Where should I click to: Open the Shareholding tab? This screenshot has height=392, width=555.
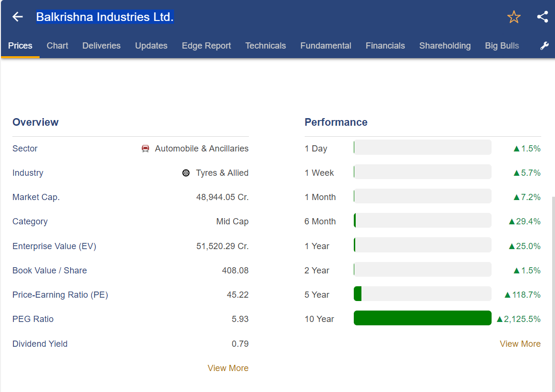coord(445,46)
